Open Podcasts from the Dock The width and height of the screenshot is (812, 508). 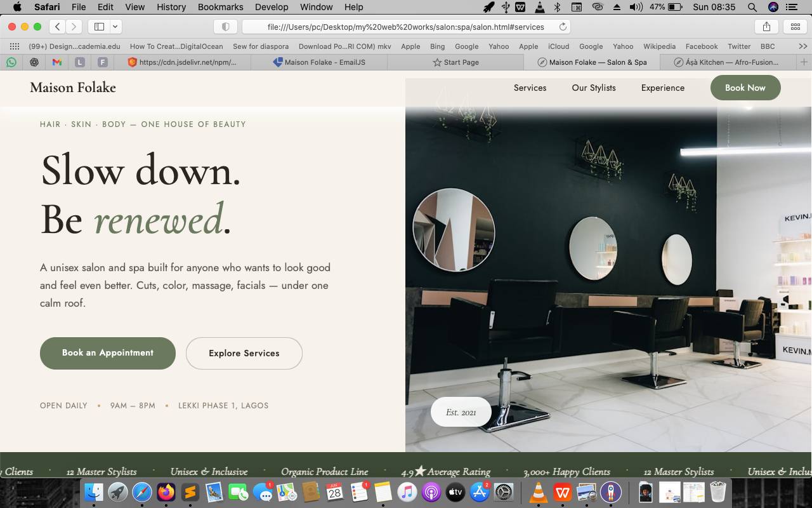[431, 491]
